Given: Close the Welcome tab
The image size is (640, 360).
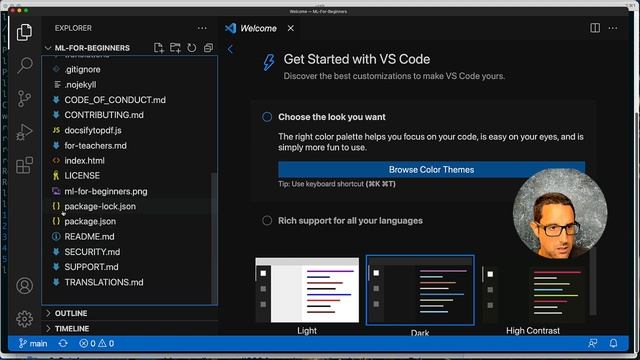Looking at the screenshot, I should (x=291, y=28).
